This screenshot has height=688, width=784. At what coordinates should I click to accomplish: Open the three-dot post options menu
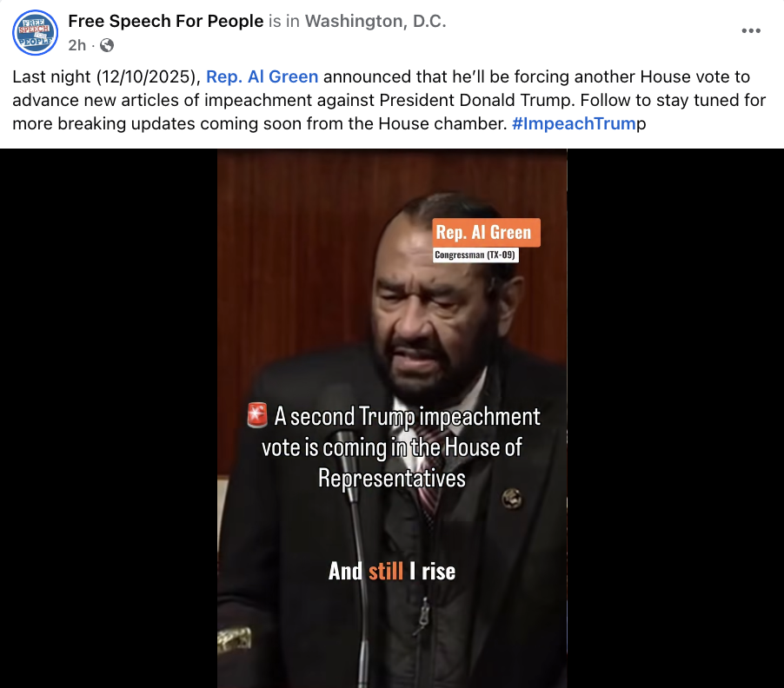point(751,31)
